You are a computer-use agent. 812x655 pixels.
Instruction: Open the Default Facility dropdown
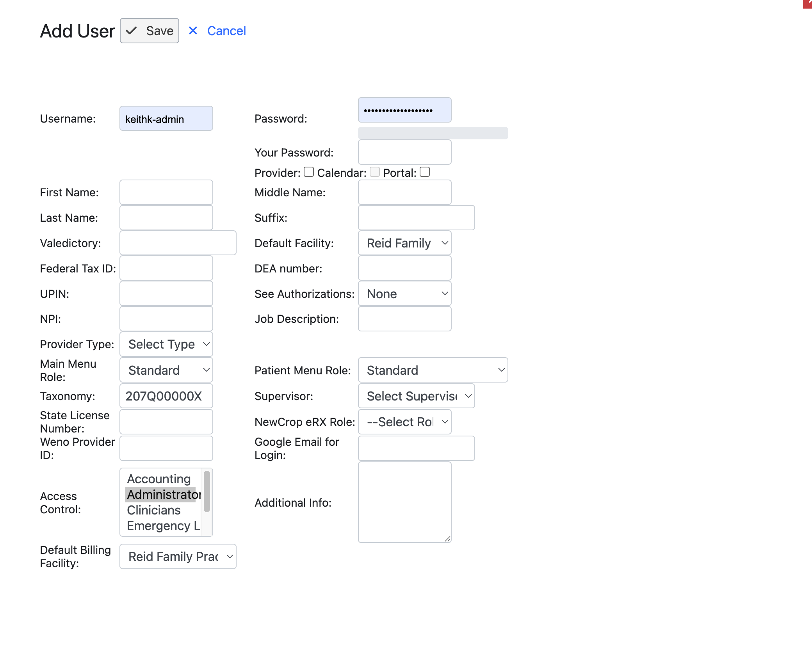coord(404,243)
